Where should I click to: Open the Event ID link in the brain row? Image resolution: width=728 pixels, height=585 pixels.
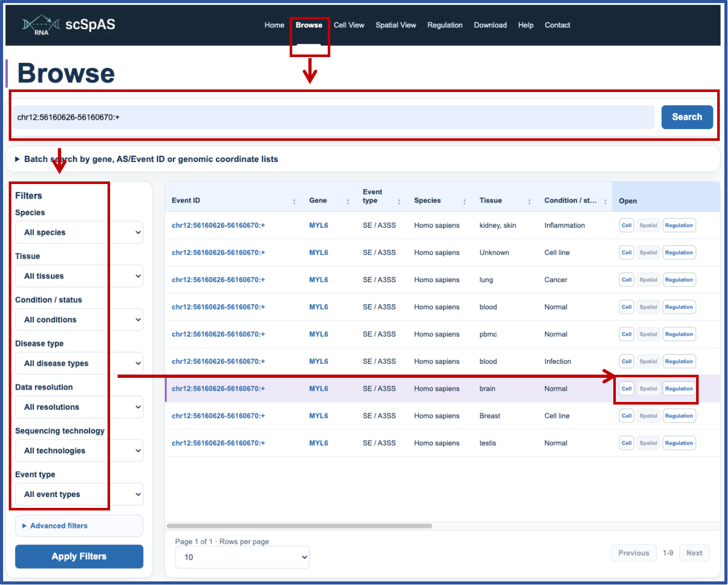click(218, 389)
